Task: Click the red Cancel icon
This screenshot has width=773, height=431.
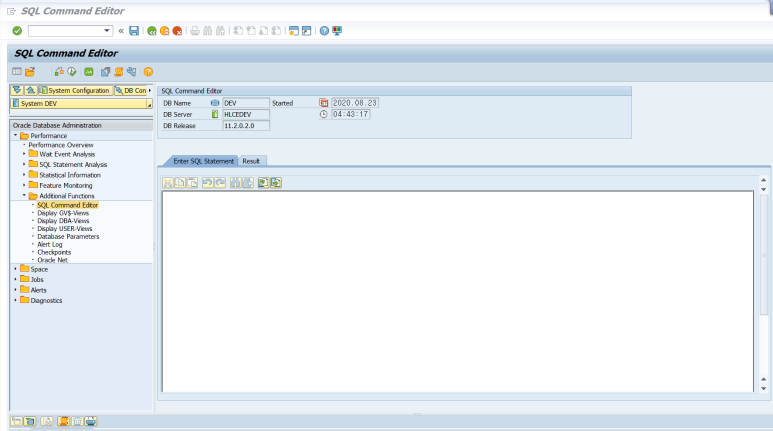Action: (177, 31)
